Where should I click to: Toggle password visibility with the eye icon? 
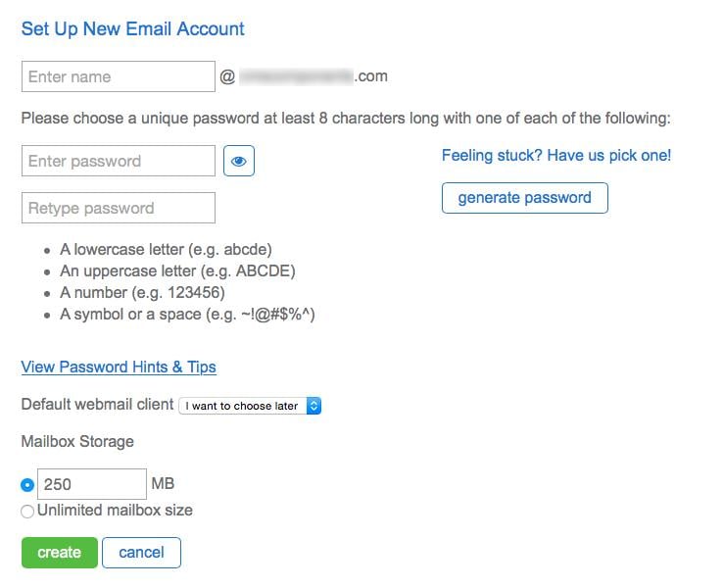click(x=239, y=161)
